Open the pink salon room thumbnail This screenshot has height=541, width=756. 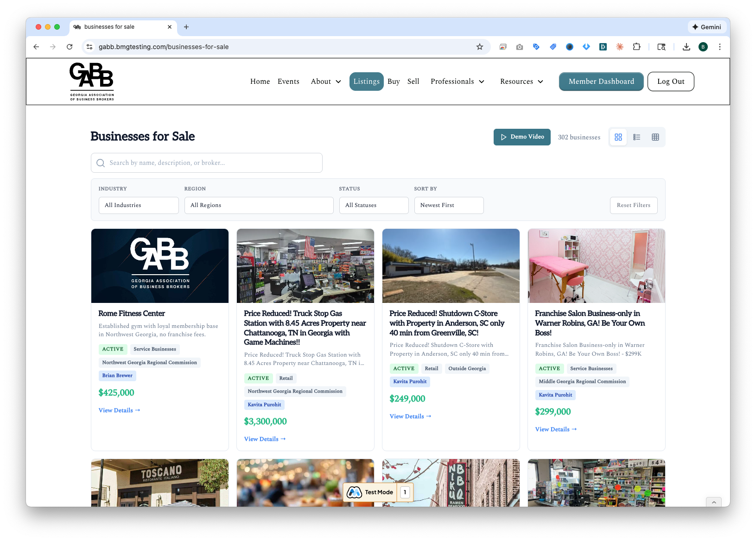[x=597, y=266]
